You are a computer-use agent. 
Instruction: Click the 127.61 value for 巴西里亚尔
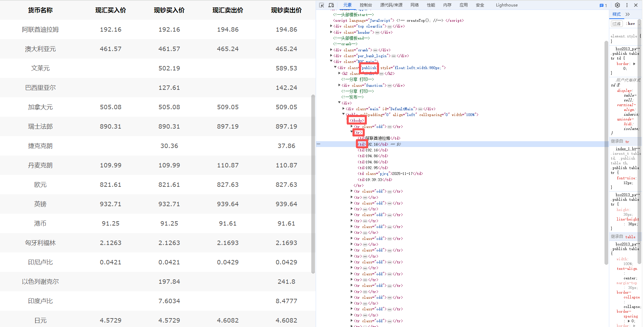(x=169, y=88)
